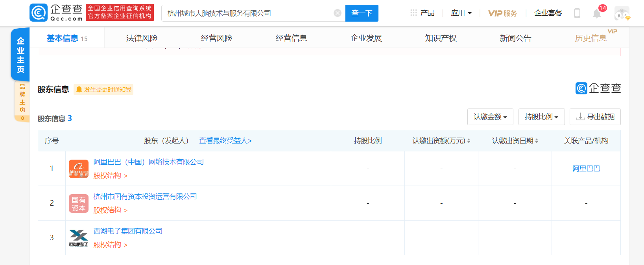Screen dimensions: 644x265
Task: Open notifications bell with 14 badge
Action: (597, 13)
